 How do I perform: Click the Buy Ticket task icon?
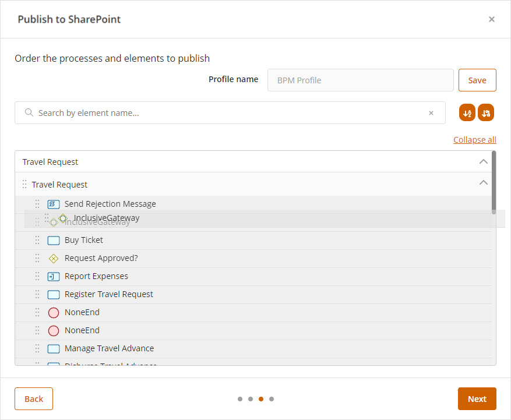54,240
